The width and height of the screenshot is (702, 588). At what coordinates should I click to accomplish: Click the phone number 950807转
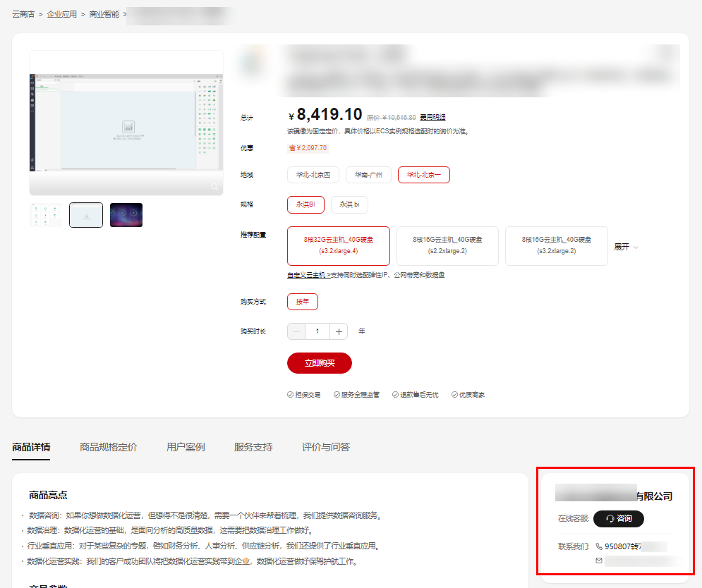coord(623,546)
